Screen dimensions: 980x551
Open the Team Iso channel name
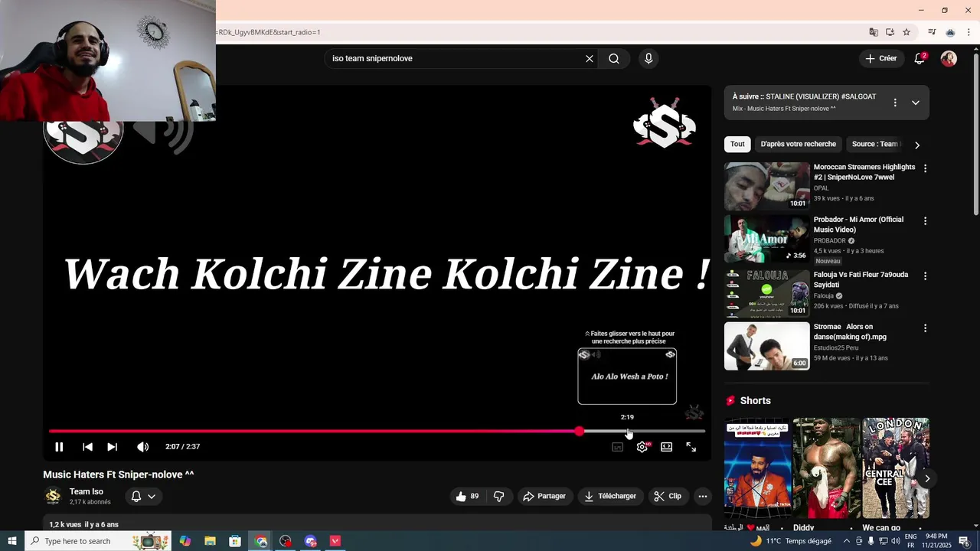pyautogui.click(x=87, y=492)
